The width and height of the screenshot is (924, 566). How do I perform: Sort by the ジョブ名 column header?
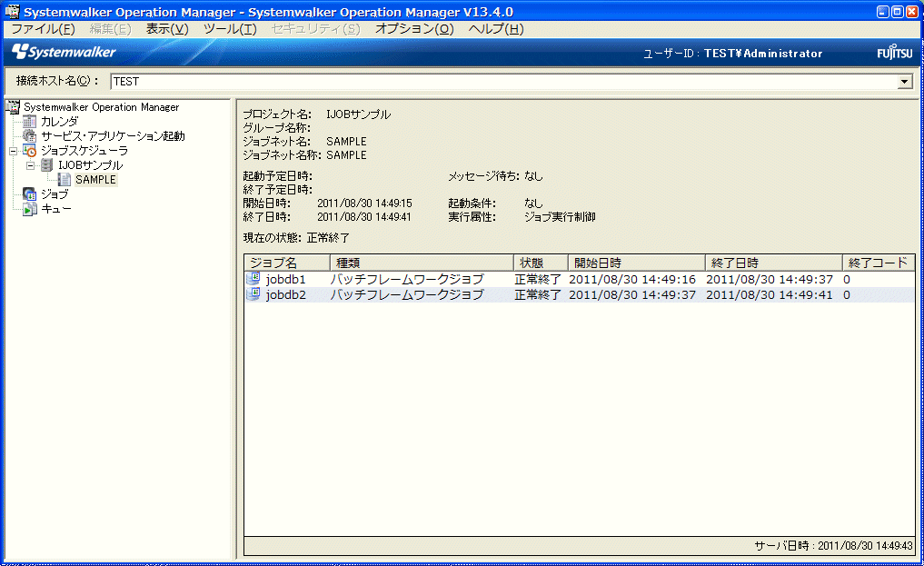tap(287, 263)
